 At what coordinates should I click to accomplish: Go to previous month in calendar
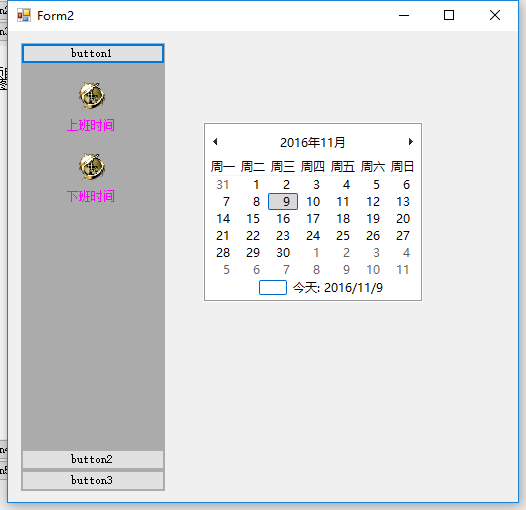pos(215,142)
